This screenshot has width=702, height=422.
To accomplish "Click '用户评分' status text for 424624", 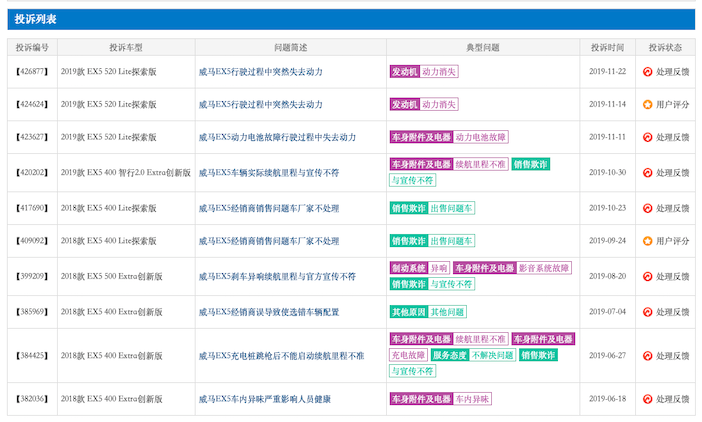I will [672, 104].
